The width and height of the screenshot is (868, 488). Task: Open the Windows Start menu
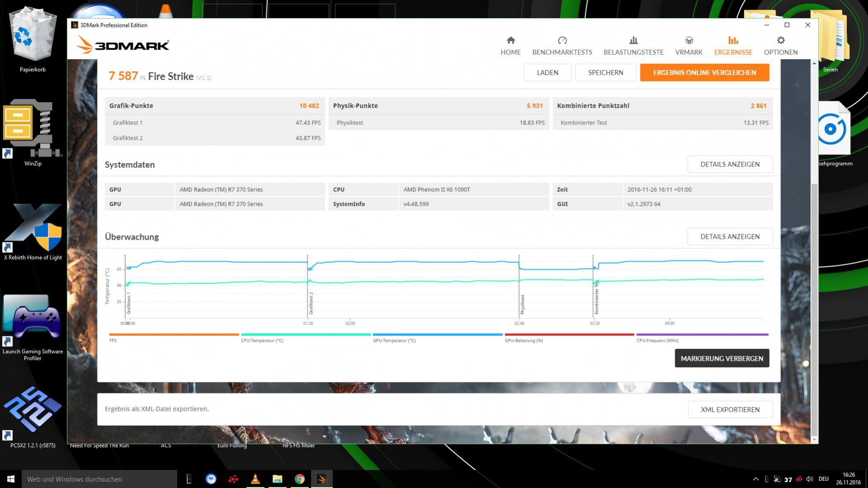coord(11,479)
